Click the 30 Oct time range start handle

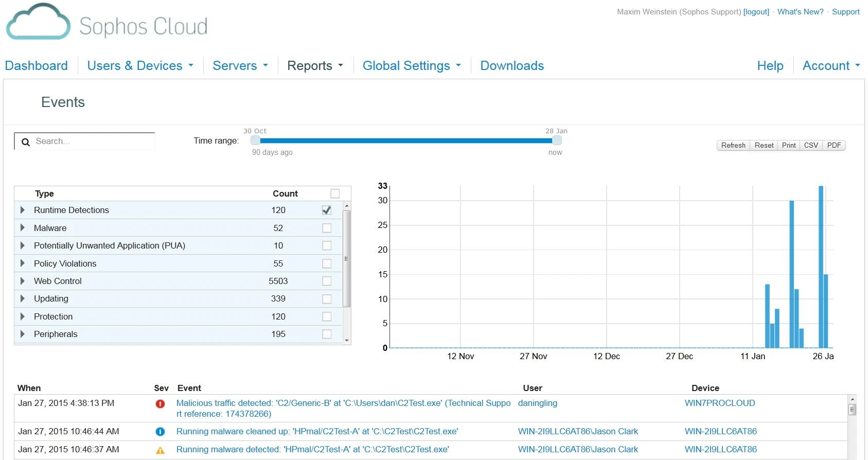255,140
